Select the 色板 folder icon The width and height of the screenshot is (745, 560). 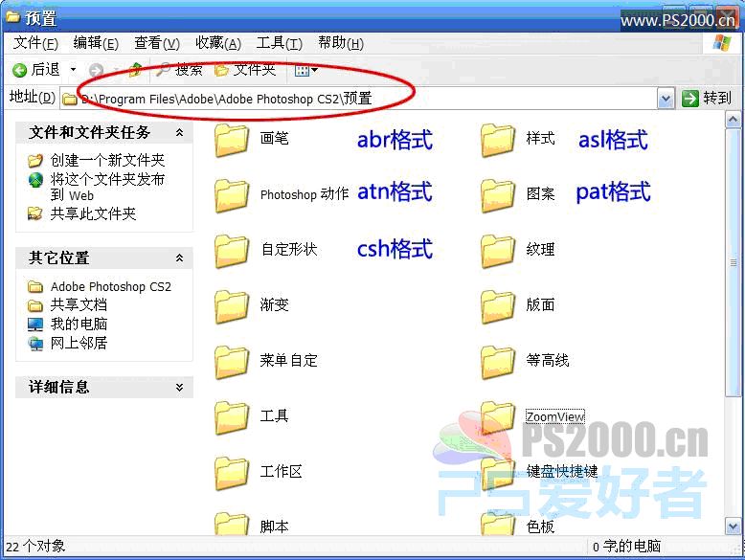point(498,525)
